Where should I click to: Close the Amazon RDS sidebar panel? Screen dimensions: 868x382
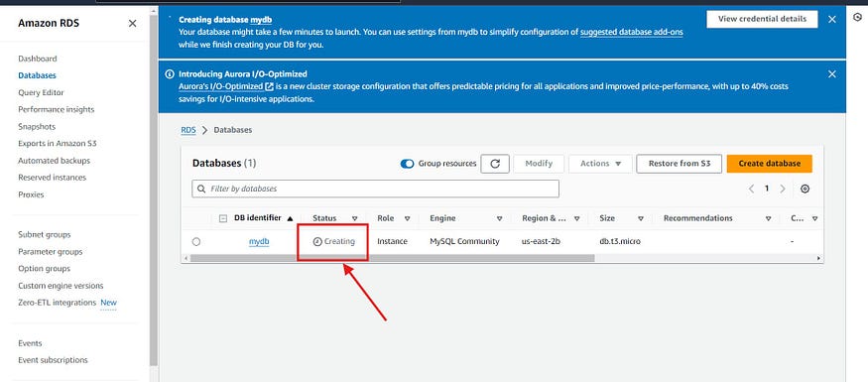pos(132,23)
